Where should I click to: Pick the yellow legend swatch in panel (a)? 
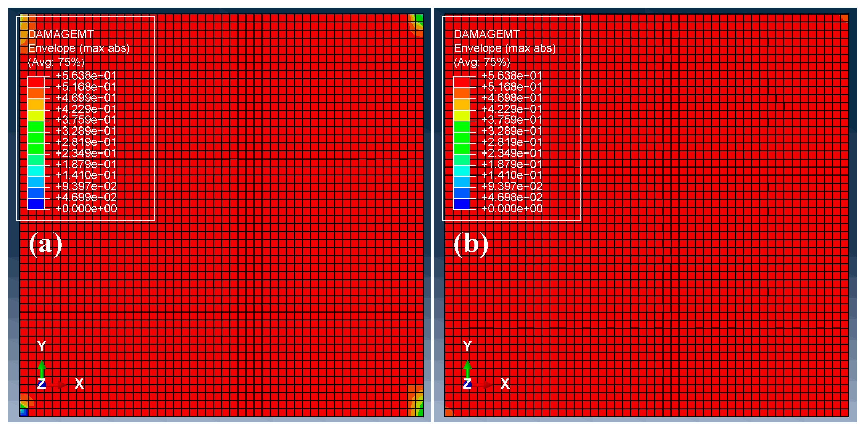point(36,116)
